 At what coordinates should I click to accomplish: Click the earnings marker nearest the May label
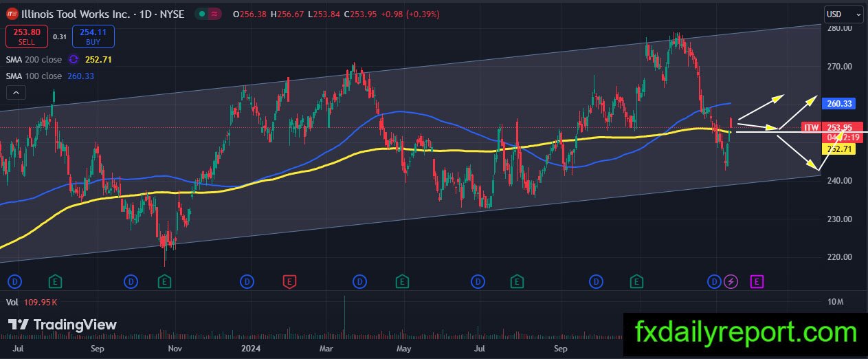pyautogui.click(x=402, y=281)
